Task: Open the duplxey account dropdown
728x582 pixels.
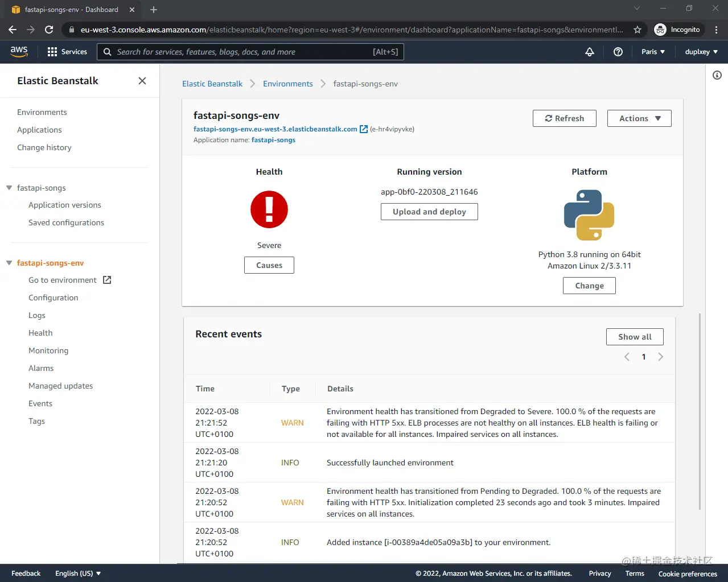Action: click(x=701, y=52)
